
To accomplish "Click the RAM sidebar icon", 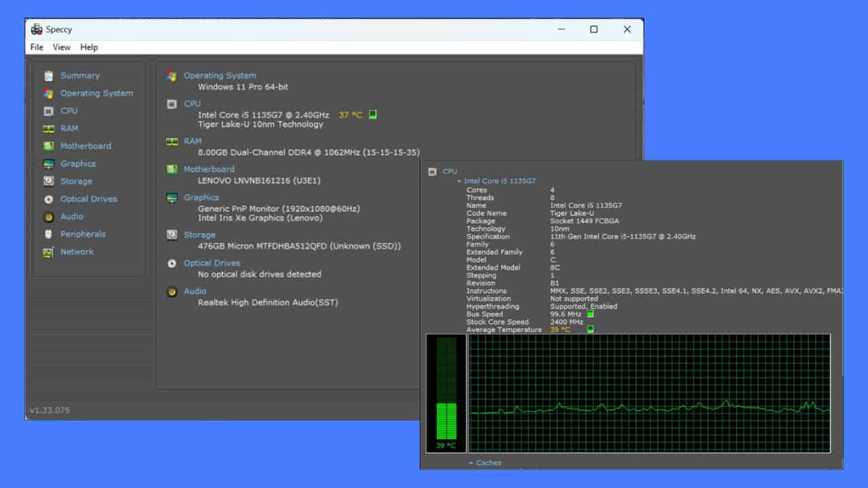I will pyautogui.click(x=48, y=129).
